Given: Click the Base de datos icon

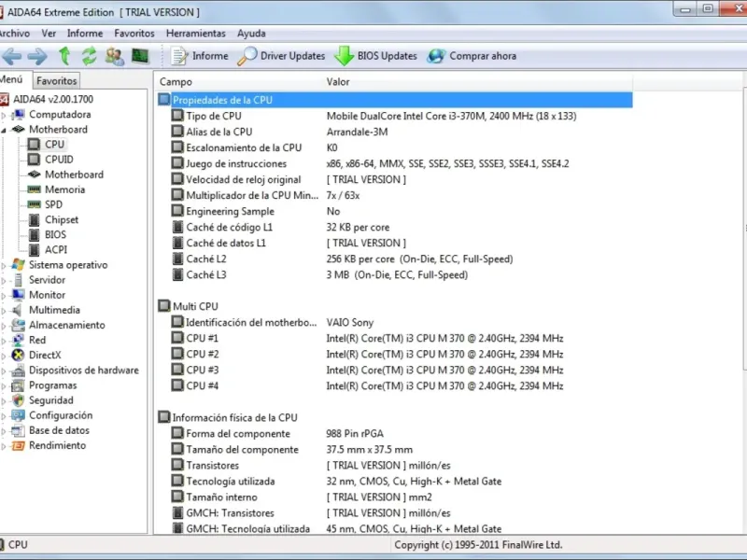Looking at the screenshot, I should (18, 430).
